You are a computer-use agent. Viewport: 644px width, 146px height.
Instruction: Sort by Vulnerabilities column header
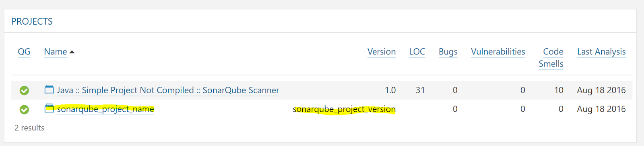coord(498,52)
